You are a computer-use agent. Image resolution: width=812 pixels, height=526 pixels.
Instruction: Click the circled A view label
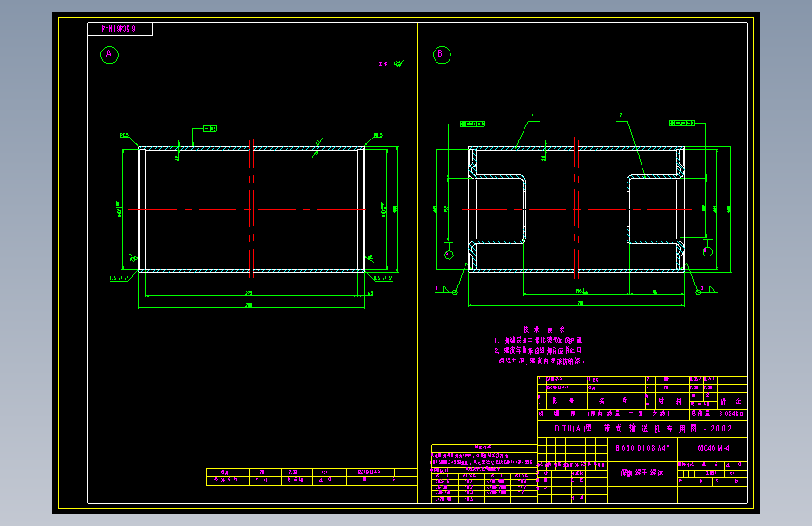(110, 54)
